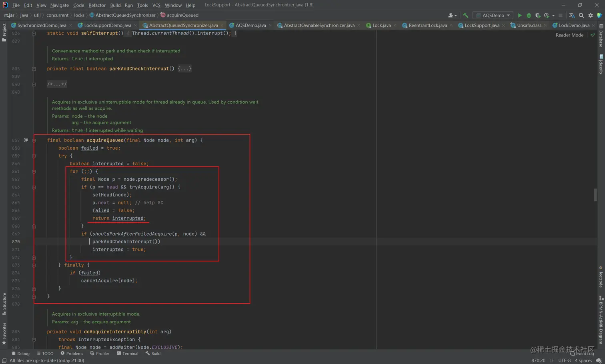
Task: Open the BPMN-Activiti-Diagram tool window
Action: [601, 320]
